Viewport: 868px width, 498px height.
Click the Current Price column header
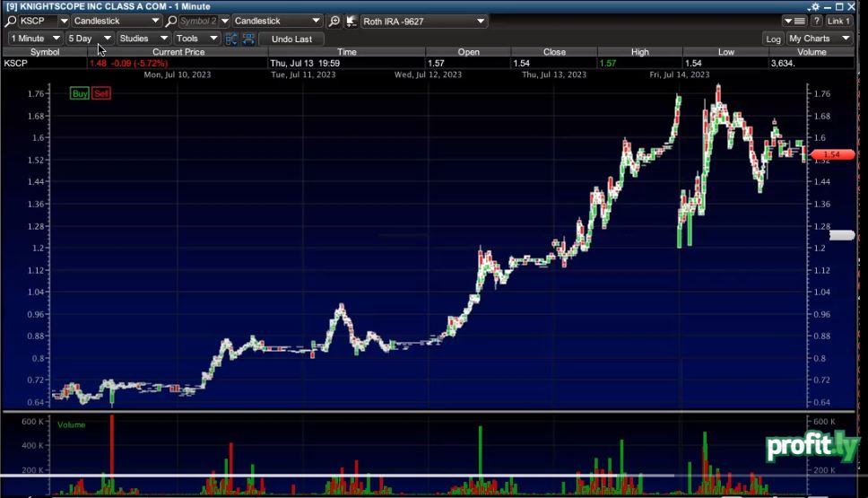coord(178,51)
